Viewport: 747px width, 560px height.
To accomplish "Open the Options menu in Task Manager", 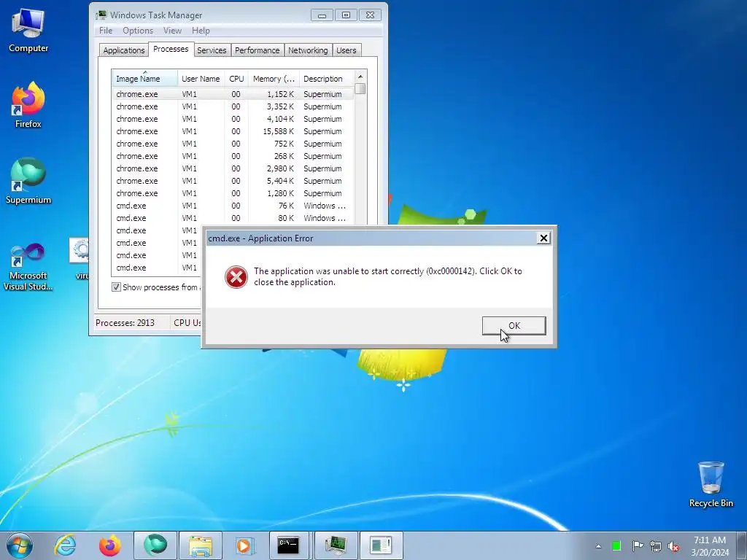I will click(138, 31).
